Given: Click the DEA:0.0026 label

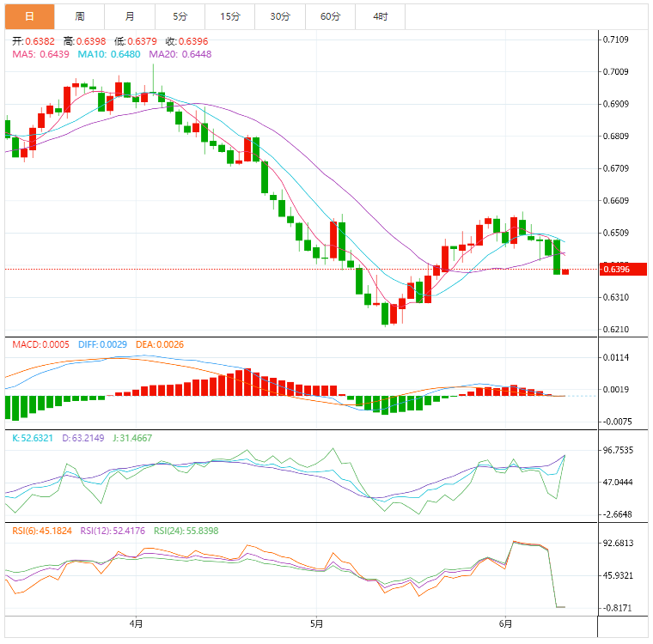Looking at the screenshot, I should pyautogui.click(x=160, y=344).
